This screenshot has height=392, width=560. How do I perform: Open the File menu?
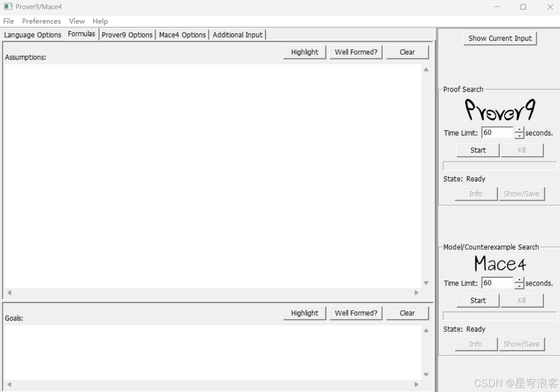click(8, 21)
